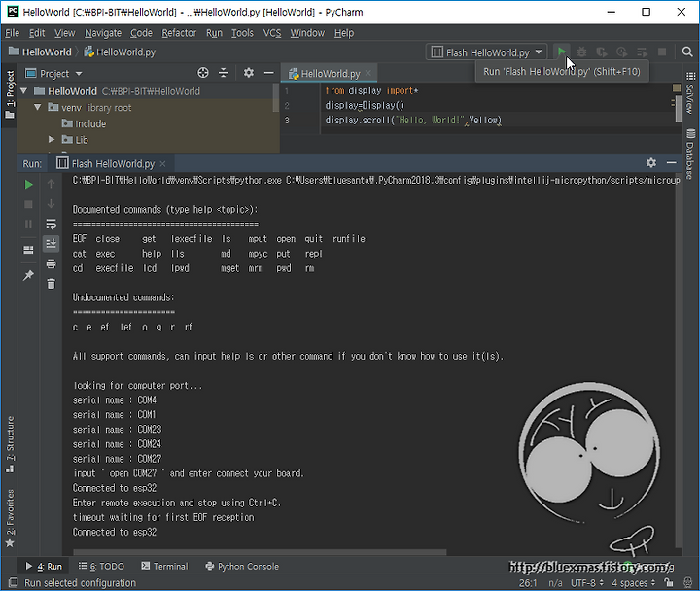Open the Tools menu

point(242,33)
